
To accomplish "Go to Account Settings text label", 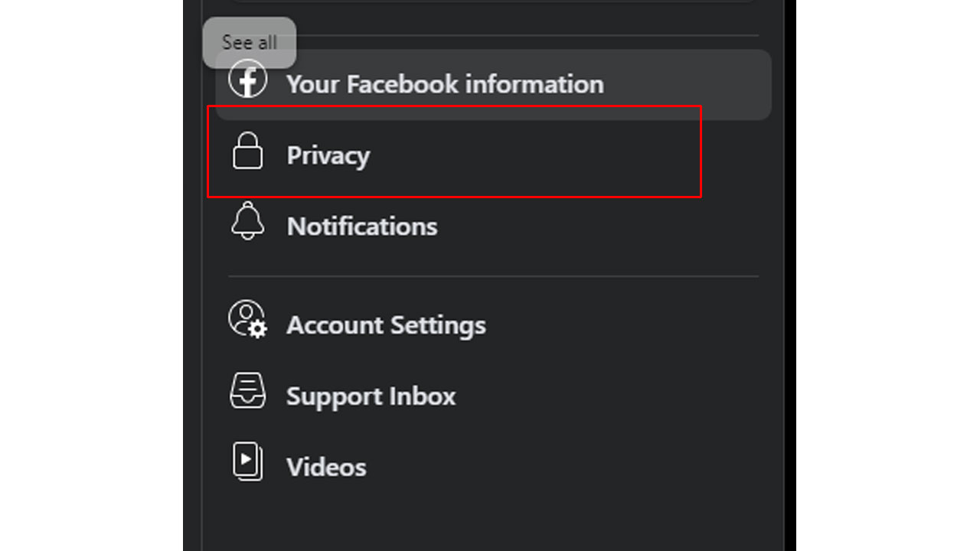I will pos(386,325).
